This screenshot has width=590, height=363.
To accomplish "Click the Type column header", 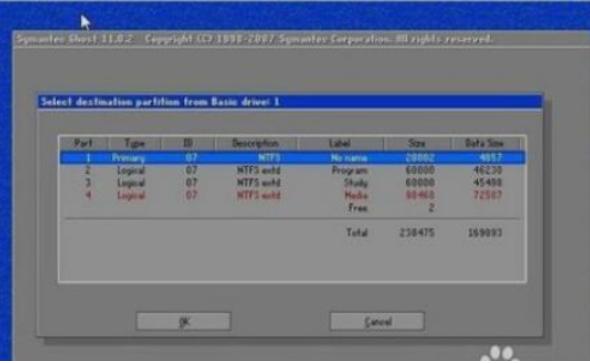I will [x=135, y=143].
